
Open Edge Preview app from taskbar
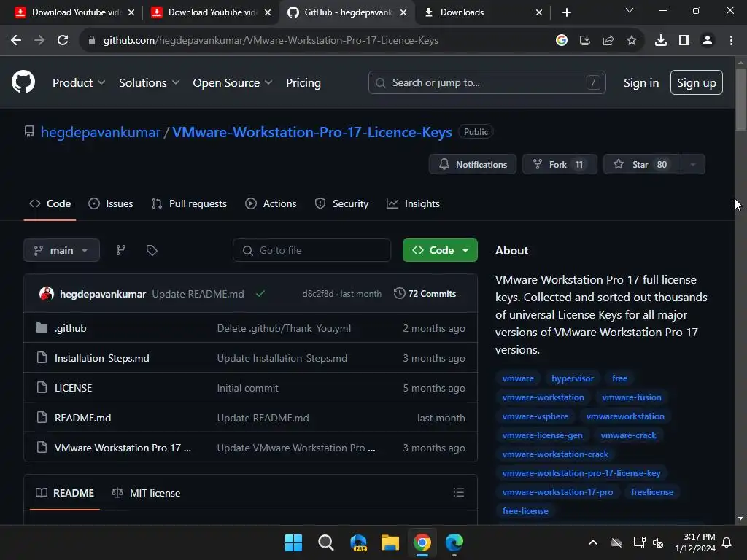[358, 542]
